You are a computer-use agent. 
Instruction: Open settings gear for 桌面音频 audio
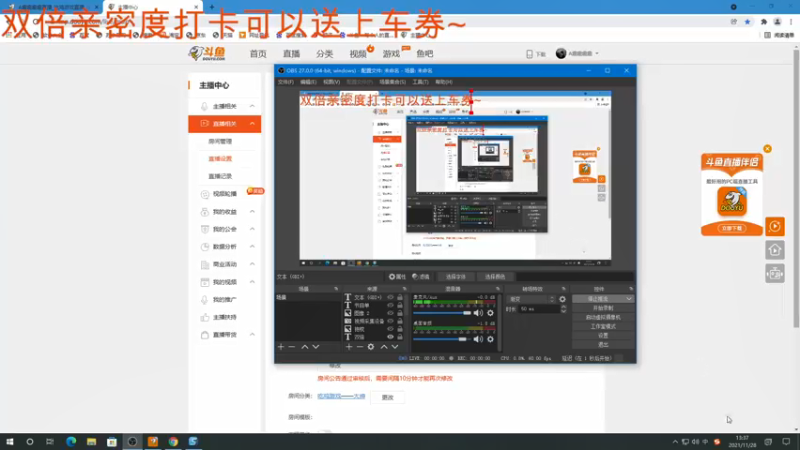point(490,339)
